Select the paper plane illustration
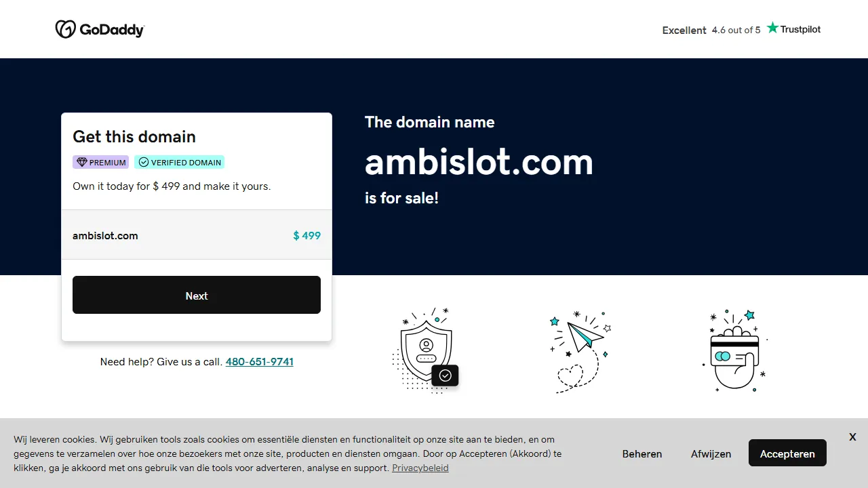The height and width of the screenshot is (488, 868). (580, 350)
